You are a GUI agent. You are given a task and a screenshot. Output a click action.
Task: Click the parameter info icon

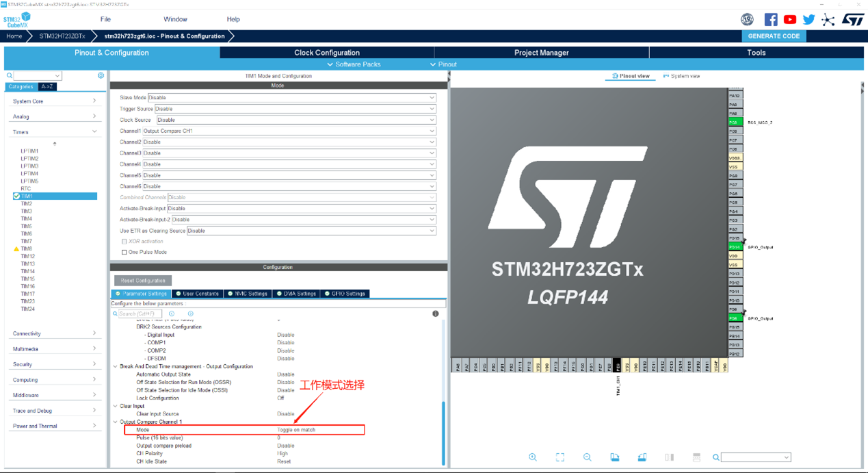[x=435, y=314]
